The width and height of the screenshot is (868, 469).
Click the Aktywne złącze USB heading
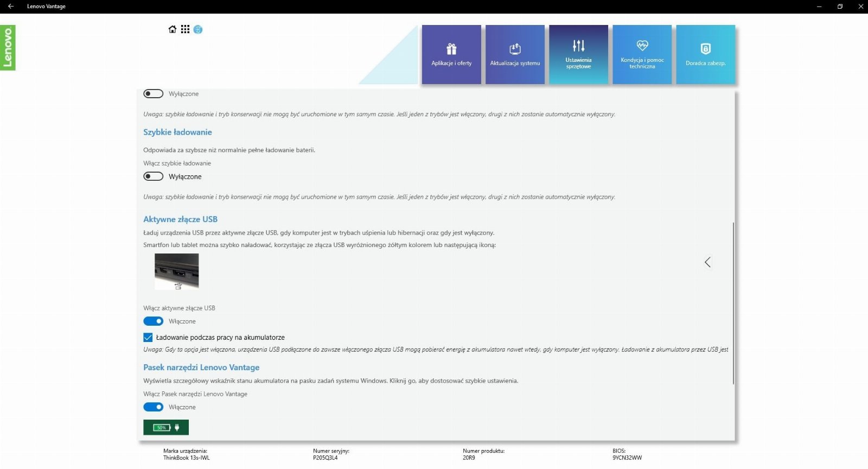[180, 219]
